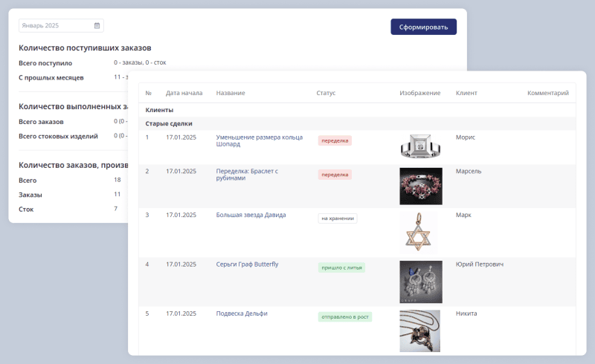Click the Январь 2025 date input
Screen dimensions: 595x364
[56, 25]
